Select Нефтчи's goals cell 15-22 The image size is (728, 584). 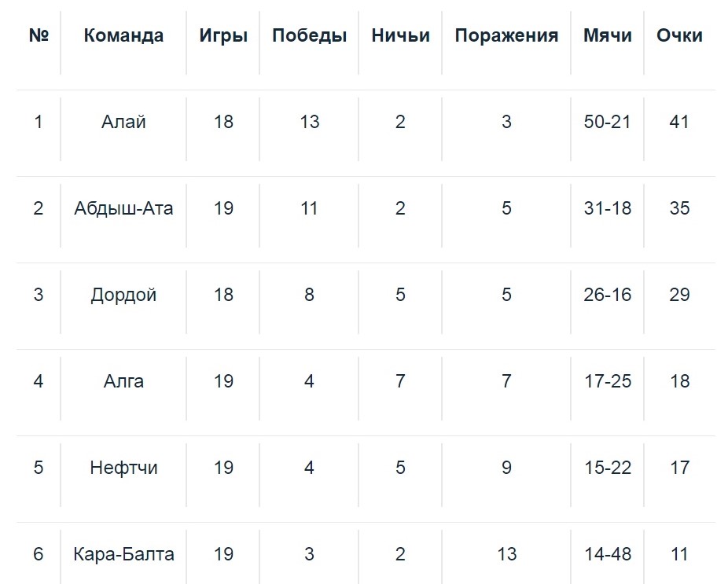pos(608,468)
